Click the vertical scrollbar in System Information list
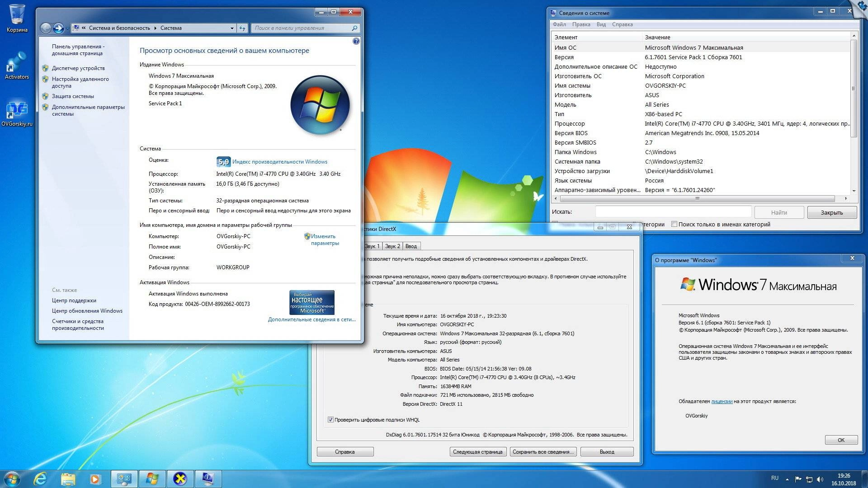 pyautogui.click(x=854, y=88)
